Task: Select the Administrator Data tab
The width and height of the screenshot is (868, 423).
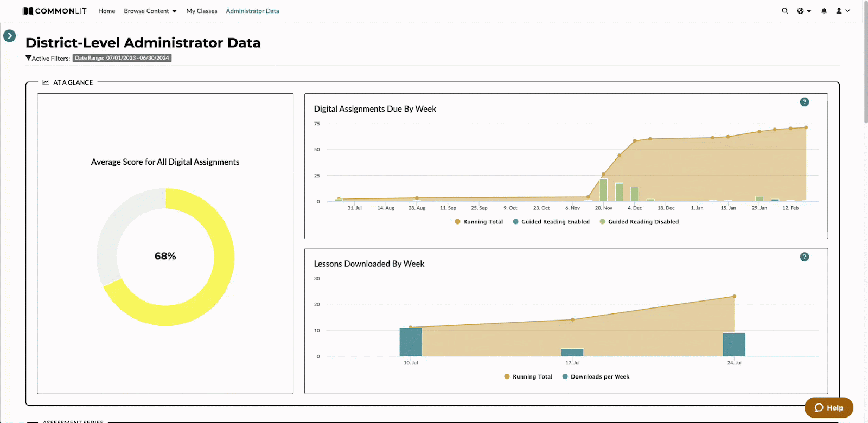Action: point(252,11)
